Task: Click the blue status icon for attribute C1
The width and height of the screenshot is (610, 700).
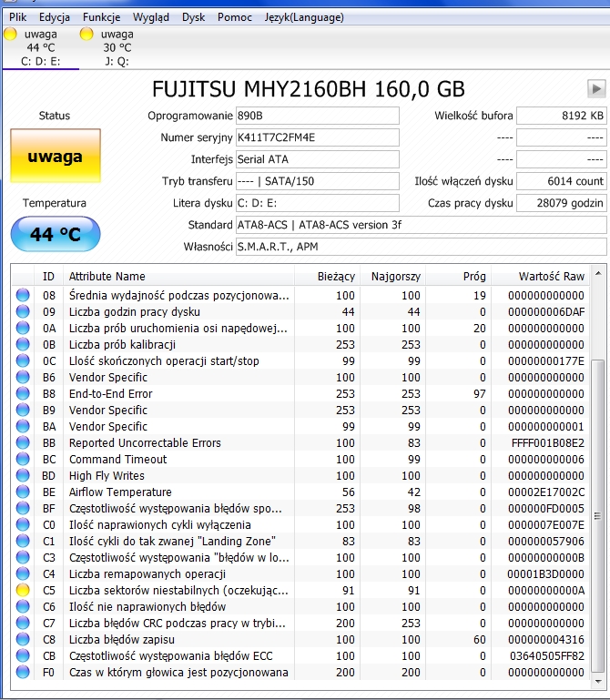Action: point(23,541)
